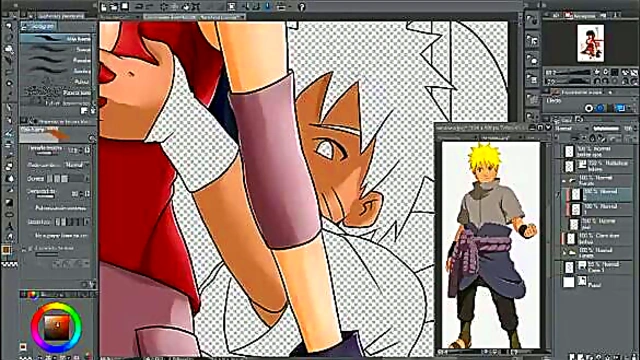Select the Text tool marked A

(9, 225)
